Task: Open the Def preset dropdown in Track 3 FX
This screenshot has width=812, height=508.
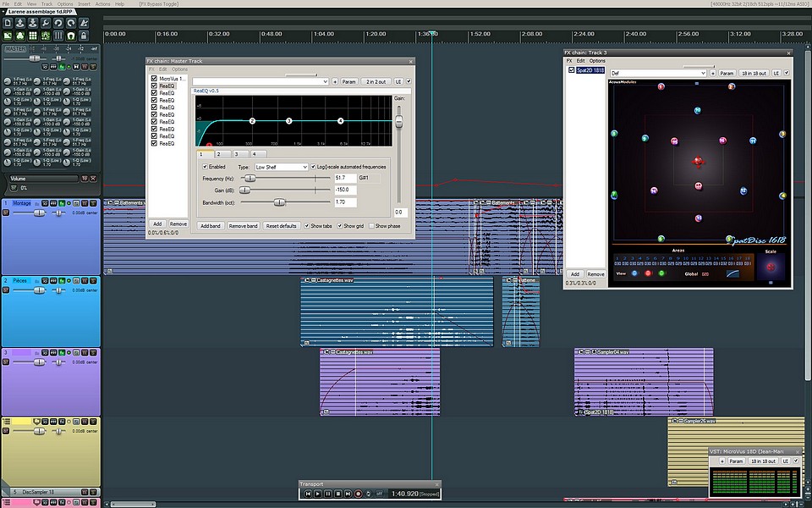Action: pyautogui.click(x=658, y=73)
